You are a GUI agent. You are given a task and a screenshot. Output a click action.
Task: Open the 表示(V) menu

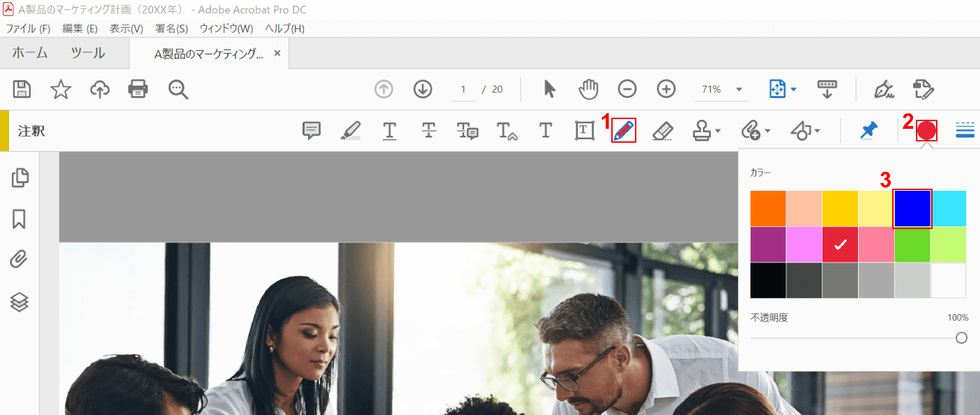126,29
